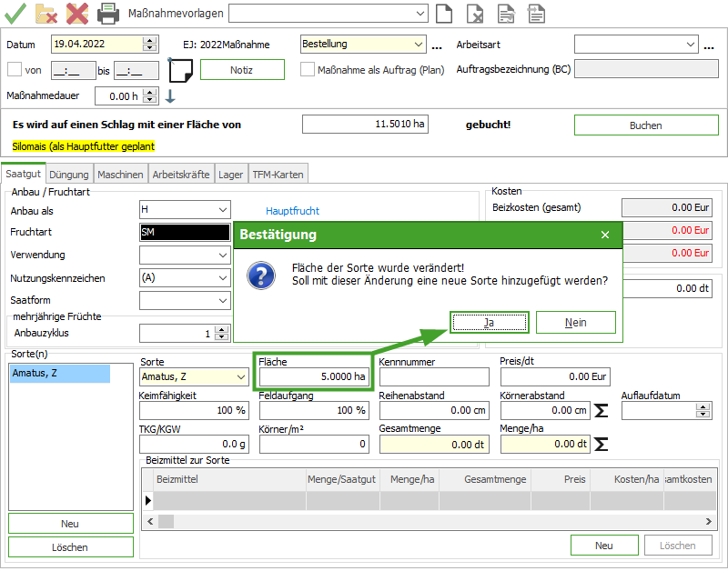Click the printer icon in toolbar
728x571 pixels.
pos(108,14)
